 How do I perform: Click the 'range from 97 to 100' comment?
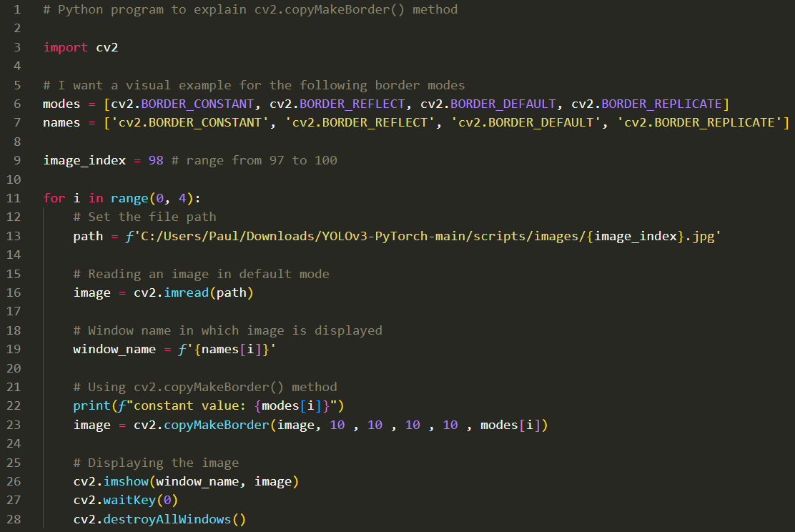(x=254, y=161)
